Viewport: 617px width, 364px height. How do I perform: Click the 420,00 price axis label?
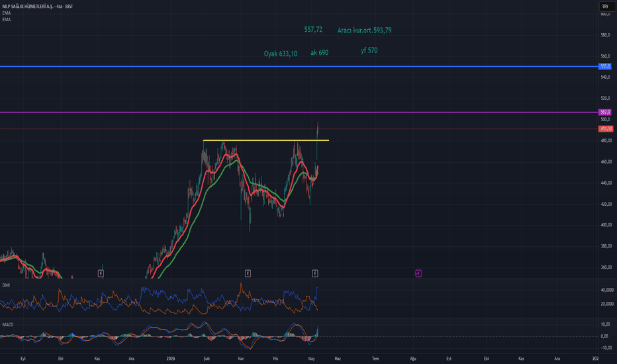tap(606, 205)
